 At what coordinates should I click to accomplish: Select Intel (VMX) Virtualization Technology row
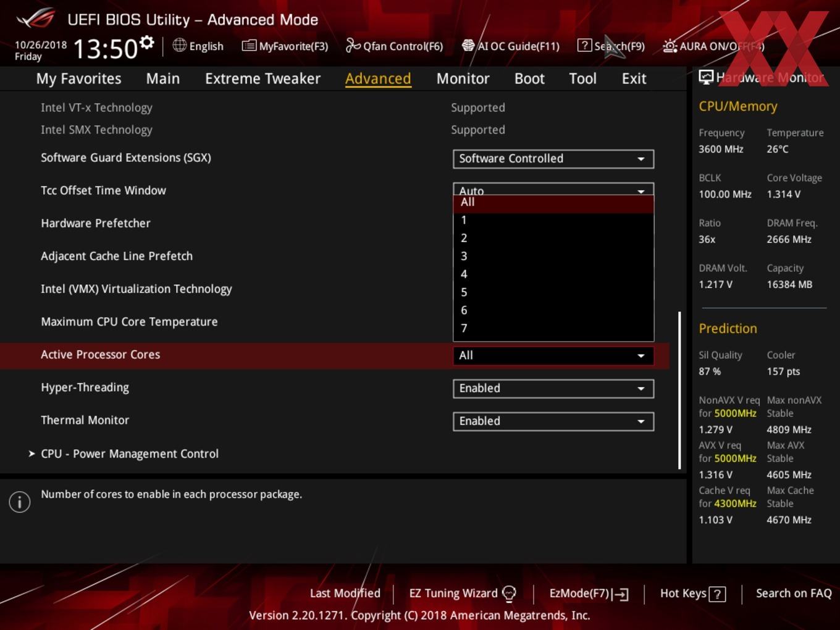tap(136, 289)
